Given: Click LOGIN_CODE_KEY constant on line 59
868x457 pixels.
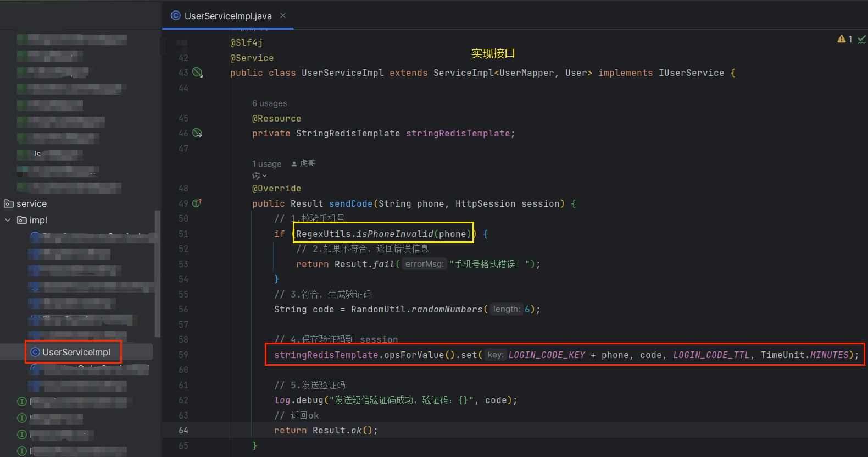Looking at the screenshot, I should pyautogui.click(x=547, y=355).
